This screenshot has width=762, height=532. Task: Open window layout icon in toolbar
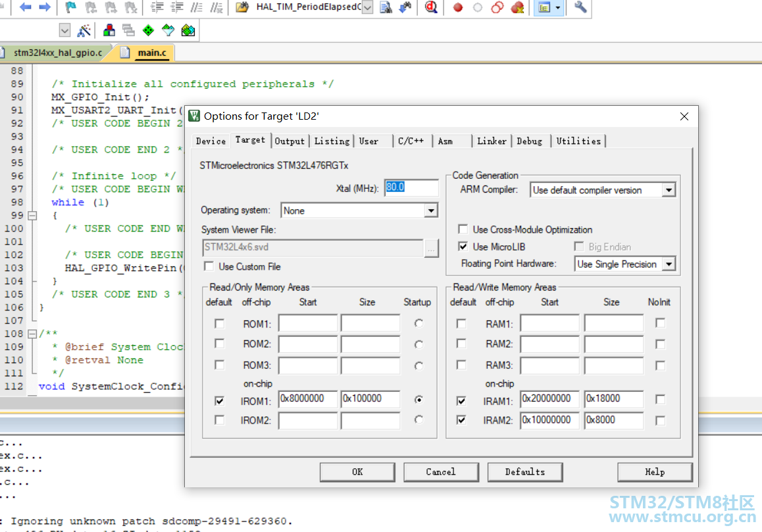pyautogui.click(x=544, y=7)
